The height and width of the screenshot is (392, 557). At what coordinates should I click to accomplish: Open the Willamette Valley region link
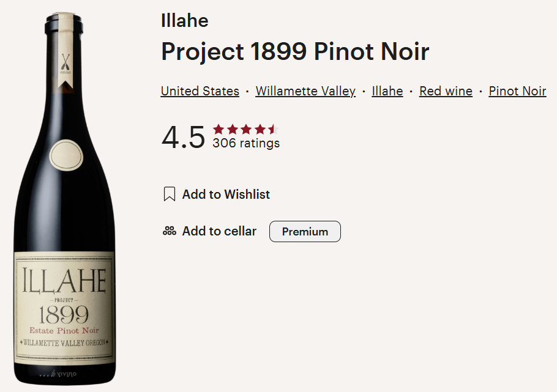tap(305, 91)
